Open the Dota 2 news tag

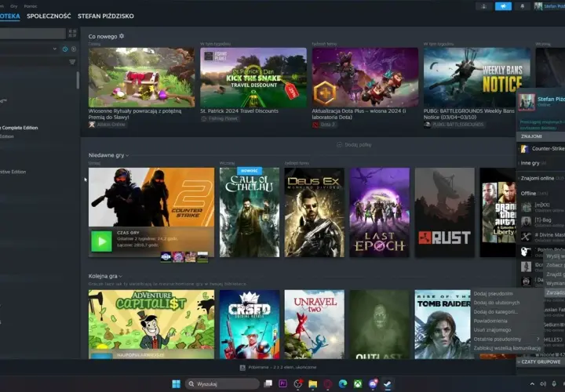click(324, 125)
